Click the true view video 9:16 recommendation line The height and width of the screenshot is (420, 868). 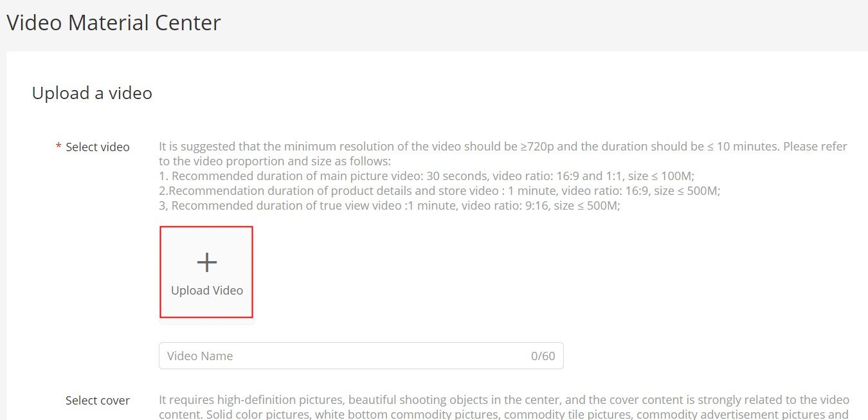[390, 206]
